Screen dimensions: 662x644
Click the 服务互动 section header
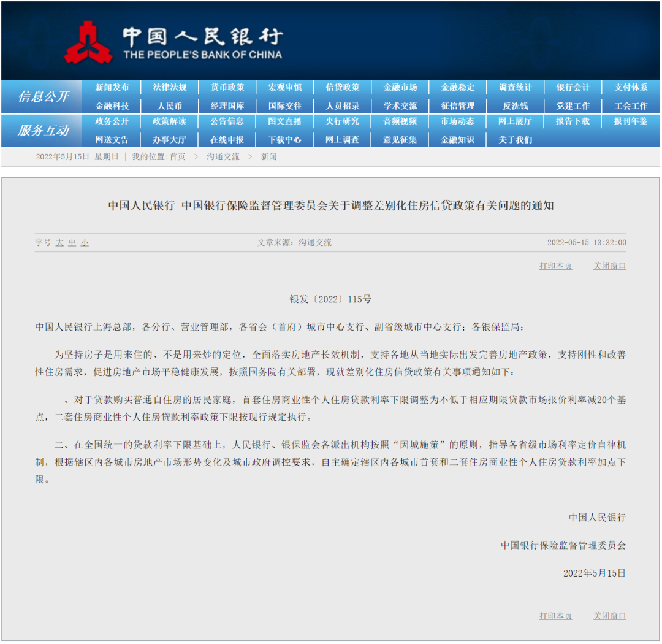tap(43, 131)
